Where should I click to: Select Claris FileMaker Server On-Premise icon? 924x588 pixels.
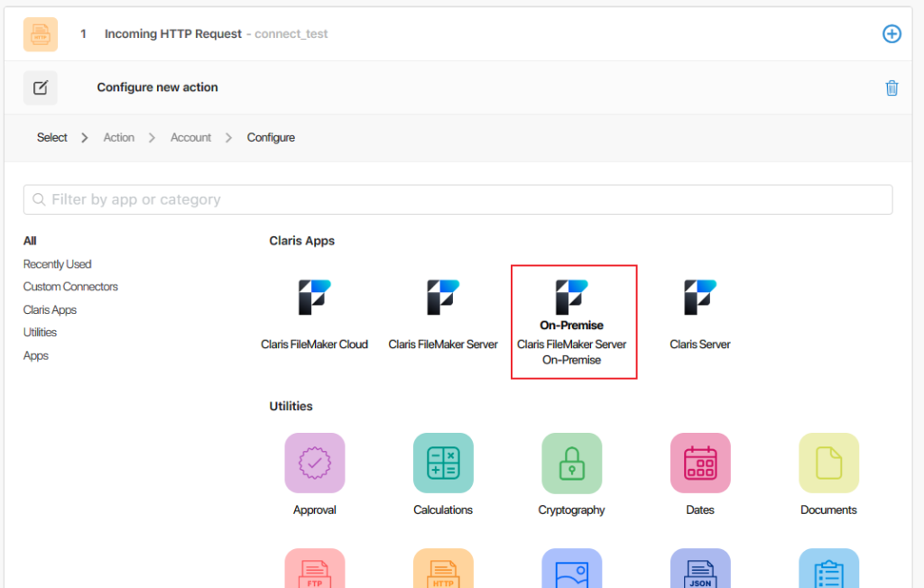pyautogui.click(x=572, y=298)
